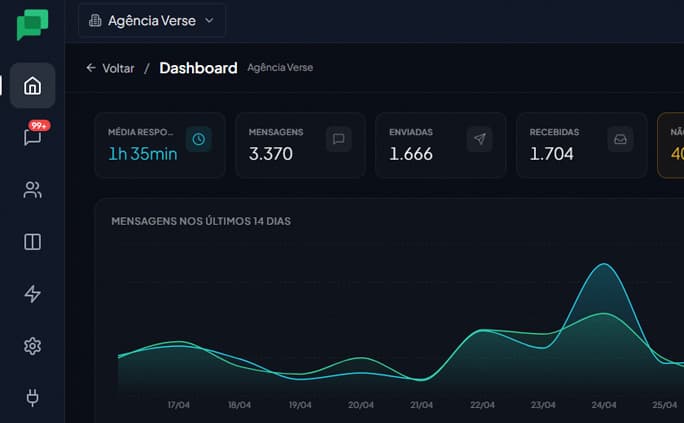This screenshot has height=423, width=684.
Task: Click clock icon on Média Resposta card
Action: 199,139
